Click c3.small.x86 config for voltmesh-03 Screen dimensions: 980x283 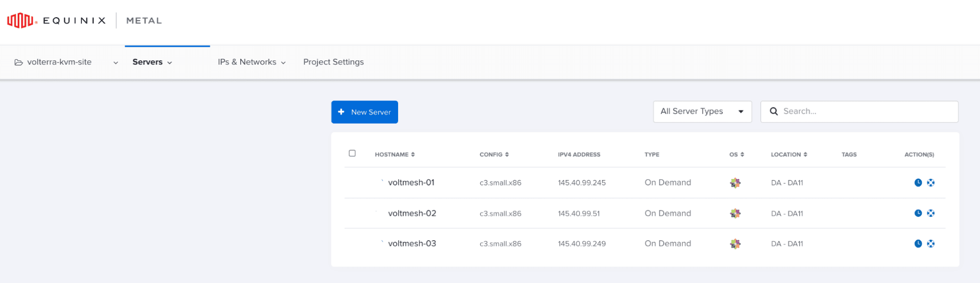[x=501, y=244]
